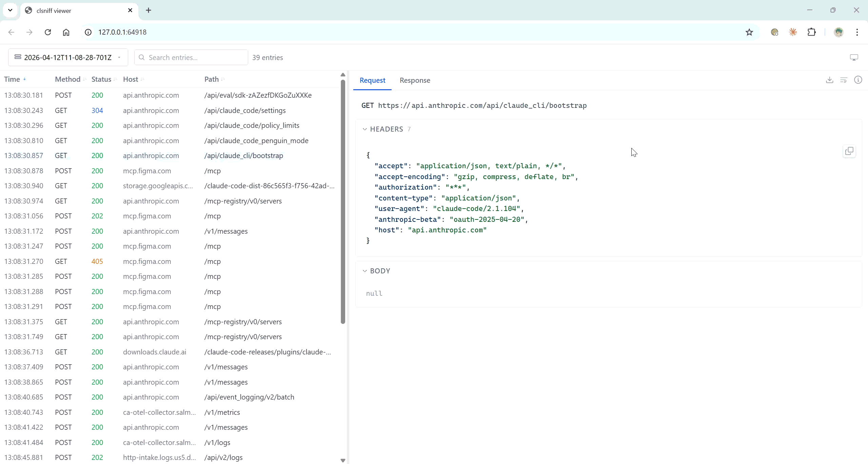The width and height of the screenshot is (868, 464).
Task: Toggle word wrap icon in the request panel
Action: click(844, 80)
